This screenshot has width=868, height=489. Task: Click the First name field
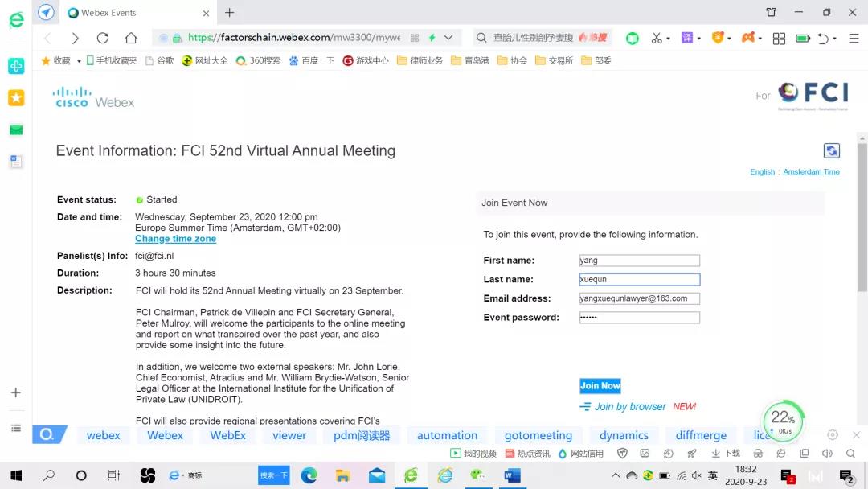(640, 261)
